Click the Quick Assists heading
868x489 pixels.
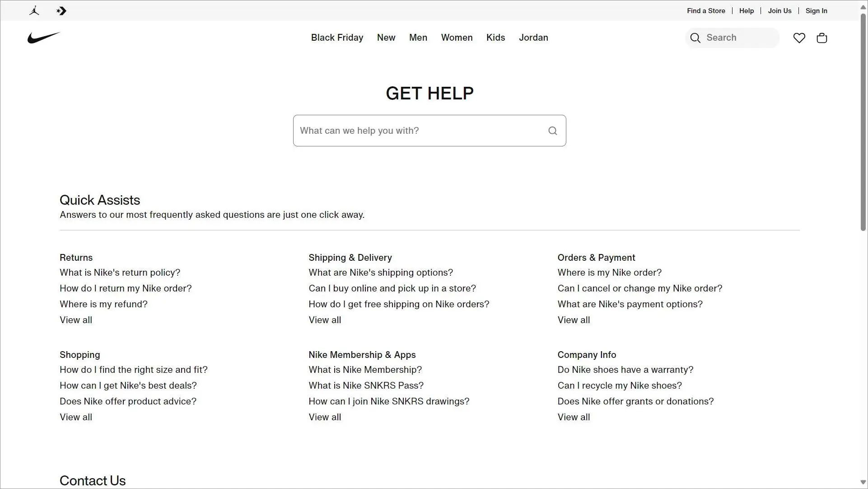click(100, 200)
